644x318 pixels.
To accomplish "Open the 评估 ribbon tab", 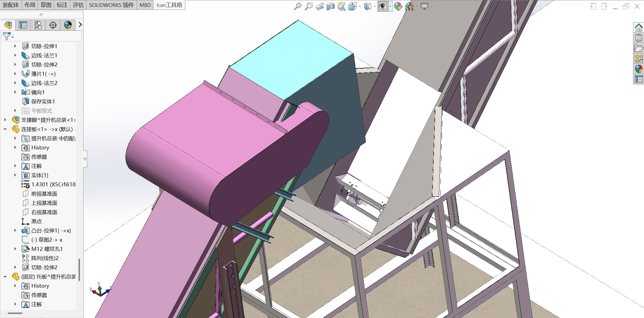I will [x=78, y=5].
